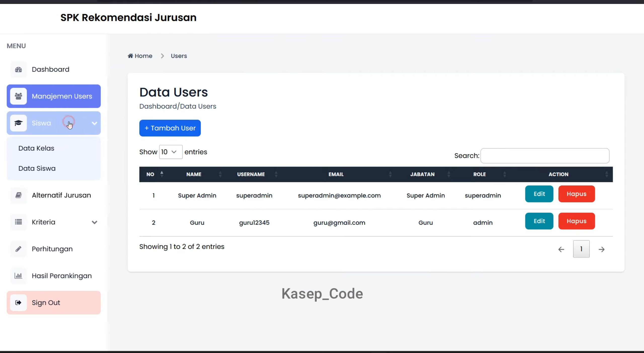Sort by NAME column sort arrows
The image size is (644, 353).
[x=220, y=174]
